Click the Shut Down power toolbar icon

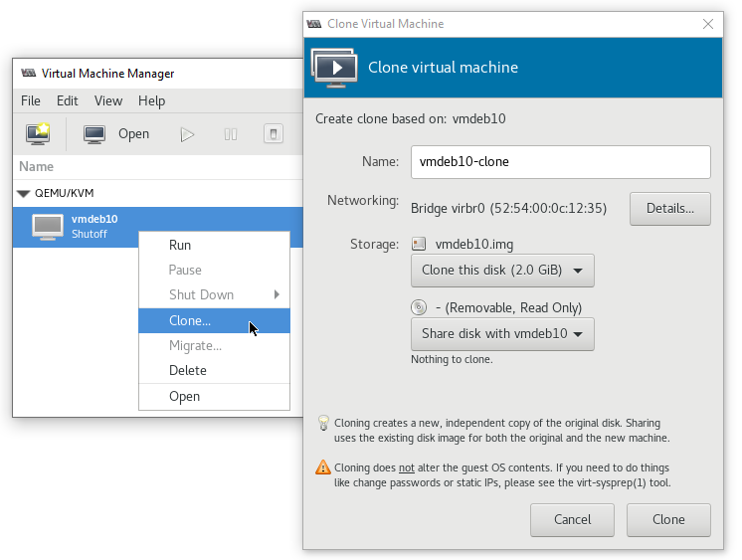coord(274,134)
